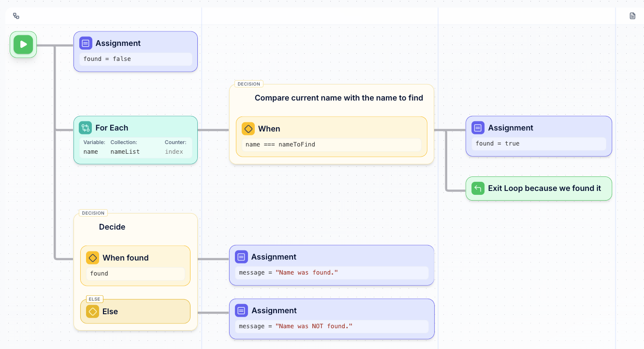The height and width of the screenshot is (349, 644).
Task: Select the Else diamond icon
Action: tap(92, 311)
